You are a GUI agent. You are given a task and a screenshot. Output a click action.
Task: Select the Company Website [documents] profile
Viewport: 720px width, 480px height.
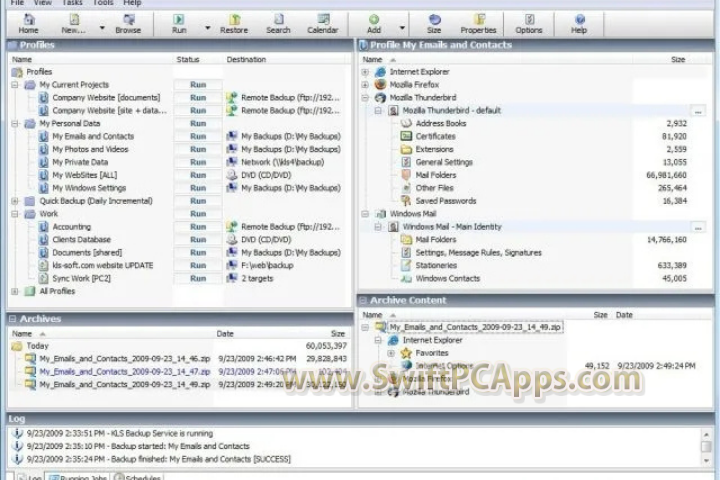[x=106, y=98]
